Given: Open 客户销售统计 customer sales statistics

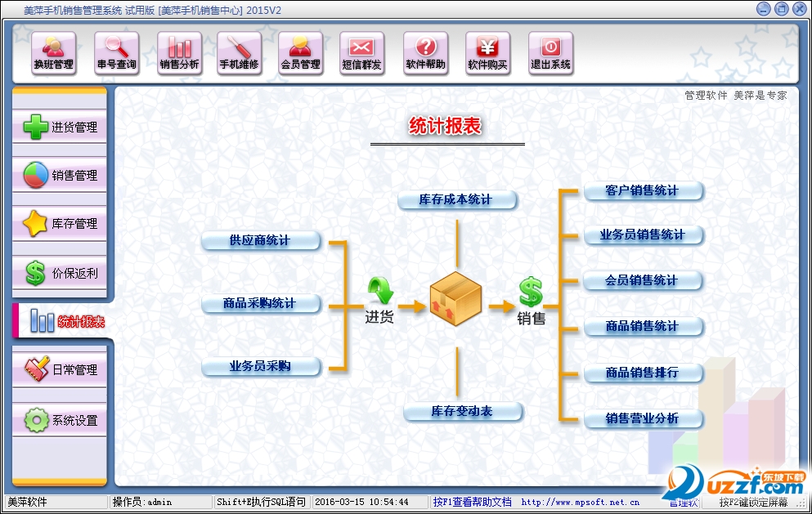Looking at the screenshot, I should tap(644, 191).
